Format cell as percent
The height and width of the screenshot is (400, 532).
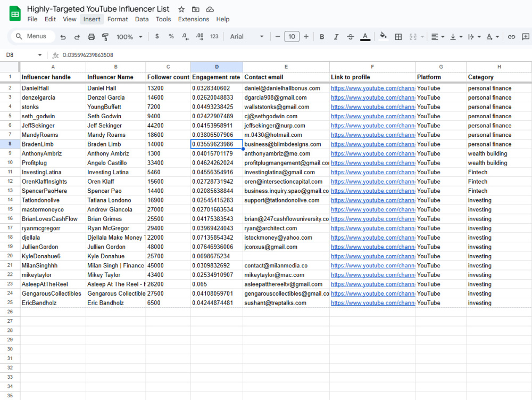point(171,36)
